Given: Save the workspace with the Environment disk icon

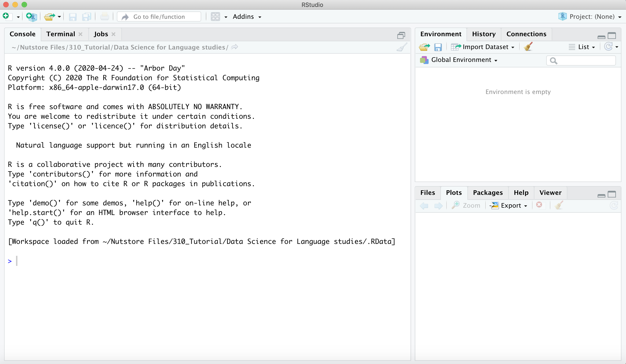Looking at the screenshot, I should [438, 47].
